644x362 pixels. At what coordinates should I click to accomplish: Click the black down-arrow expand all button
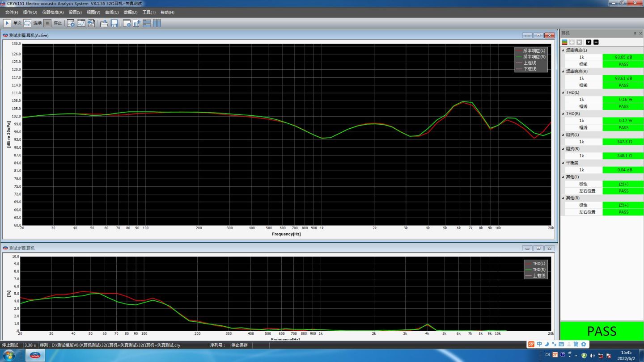click(589, 42)
